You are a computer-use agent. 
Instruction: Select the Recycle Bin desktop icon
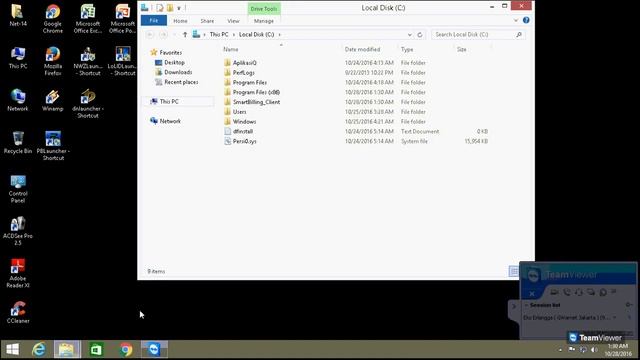pos(18,143)
